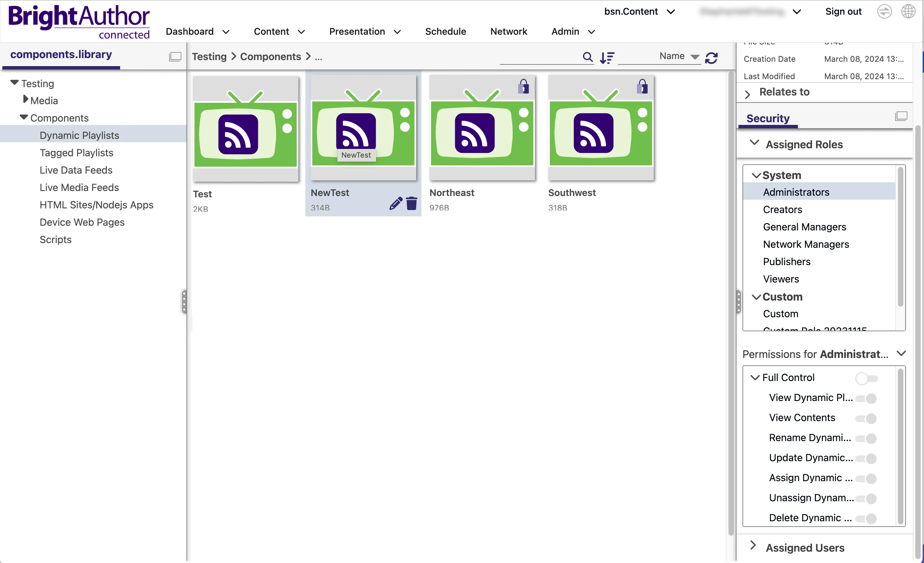Screen dimensions: 924x563
Task: Toggle Full Control permission switch
Action: click(x=866, y=378)
